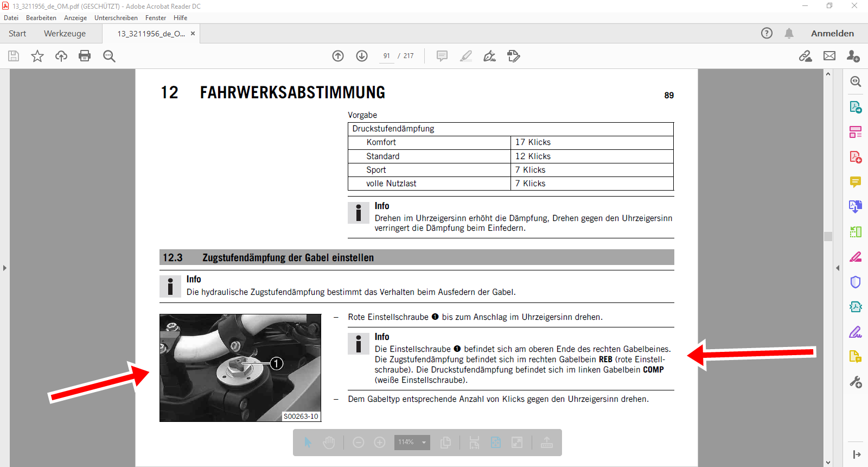Click the vertical scrollbar thumb

click(828, 236)
